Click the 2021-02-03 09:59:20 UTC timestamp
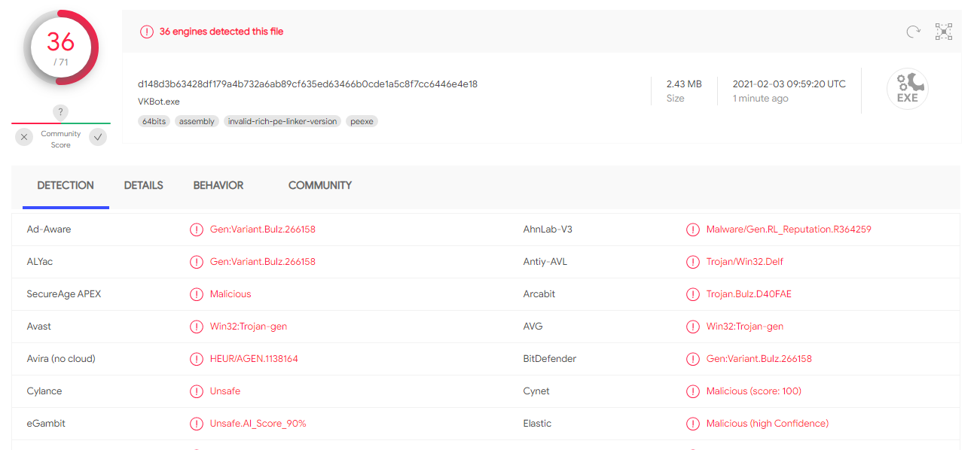Screen dimensions: 980x450 pos(789,84)
